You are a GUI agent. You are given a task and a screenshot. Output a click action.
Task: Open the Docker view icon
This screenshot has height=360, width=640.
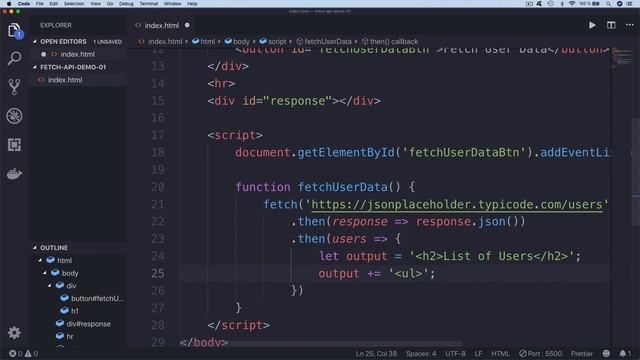pos(14,174)
